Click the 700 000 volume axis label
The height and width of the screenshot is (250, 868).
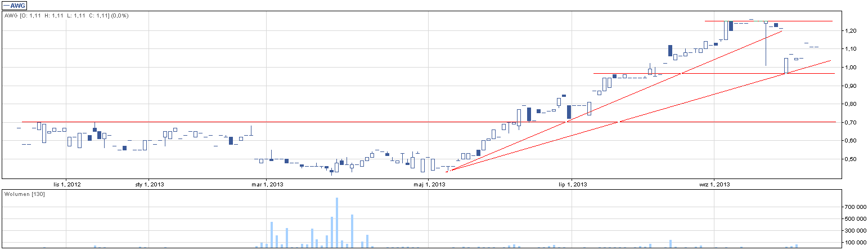856,207
